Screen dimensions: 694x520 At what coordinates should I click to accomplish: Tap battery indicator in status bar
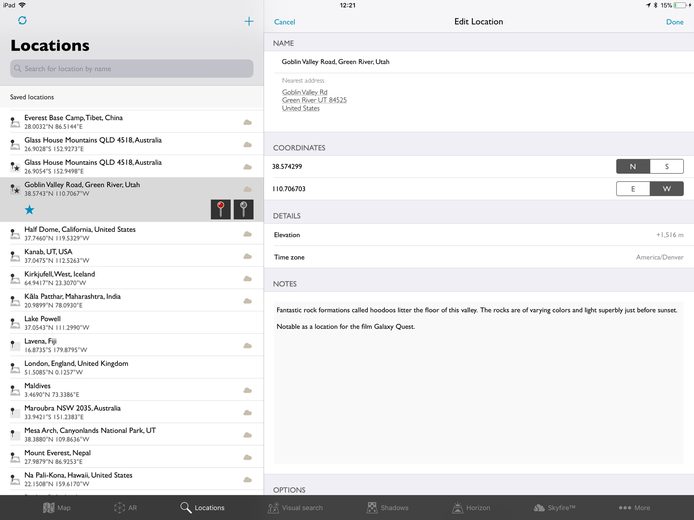[x=682, y=5]
